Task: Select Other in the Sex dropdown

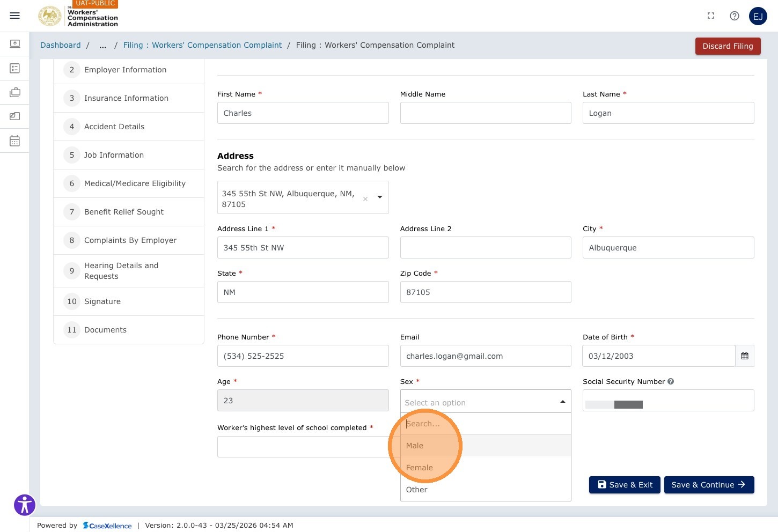Action: [486, 490]
